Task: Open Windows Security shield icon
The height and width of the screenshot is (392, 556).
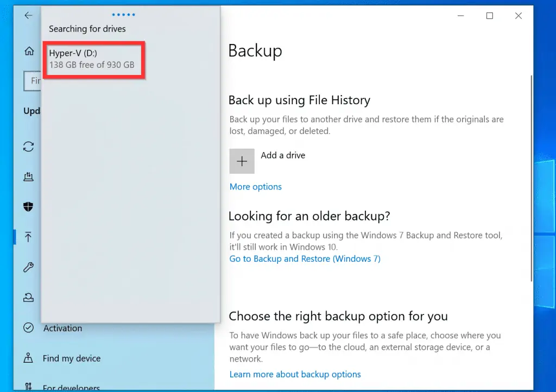Action: point(28,206)
